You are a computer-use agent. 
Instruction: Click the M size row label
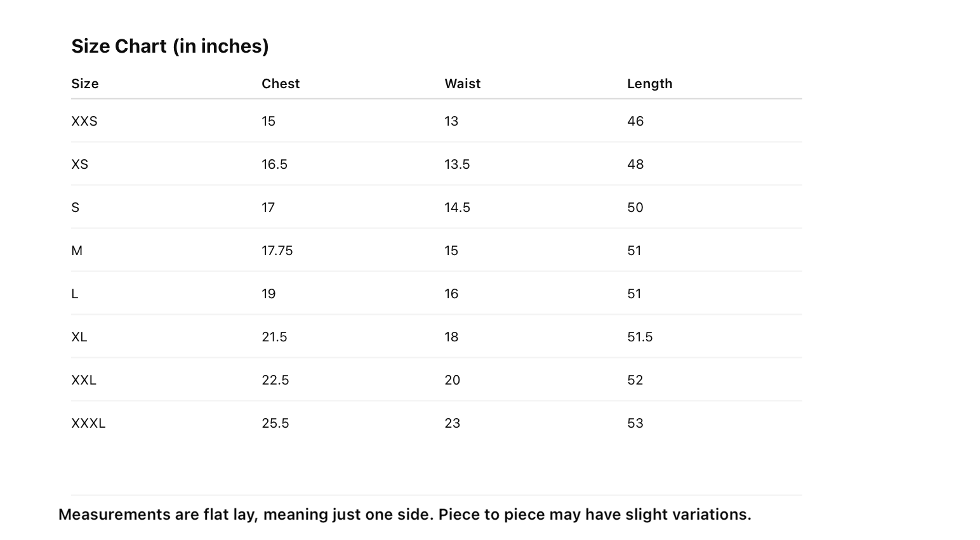(77, 251)
